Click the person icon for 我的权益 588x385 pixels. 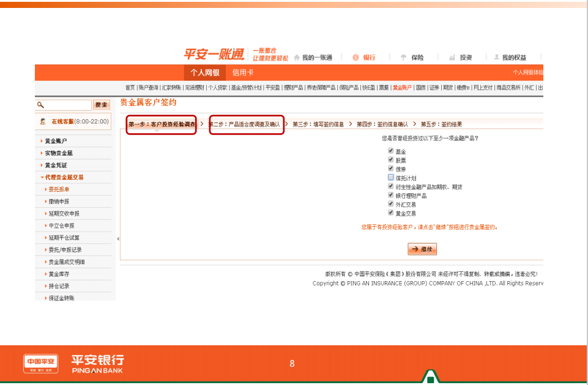point(496,57)
